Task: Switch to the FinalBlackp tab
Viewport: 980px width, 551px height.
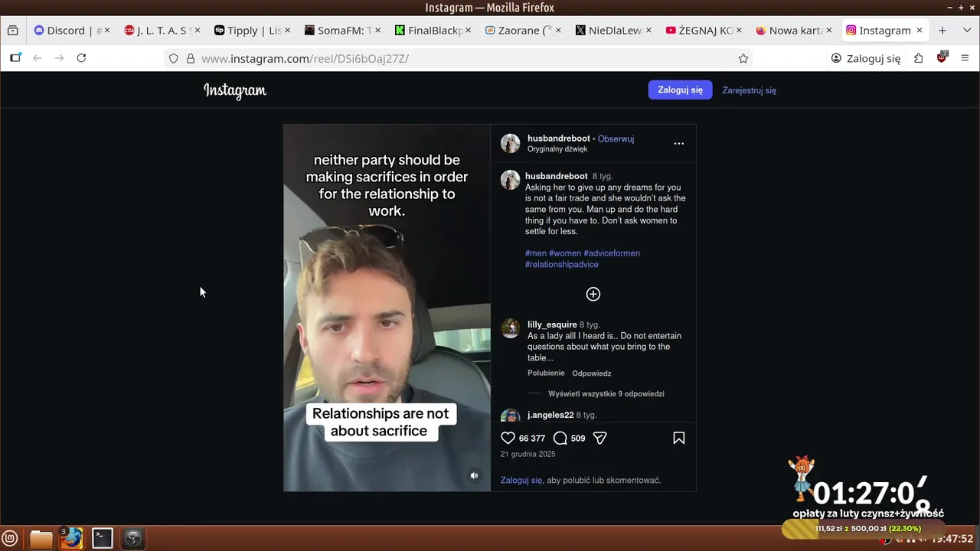Action: coord(433,31)
